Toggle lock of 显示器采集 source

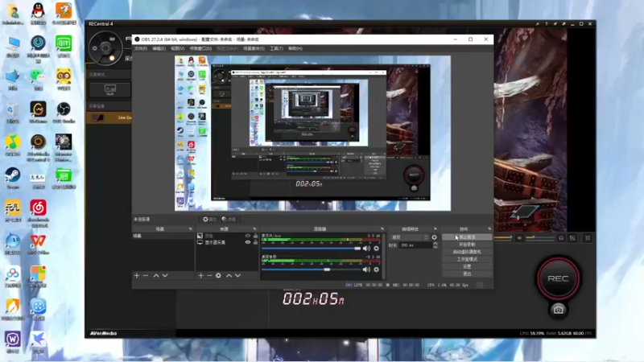coord(255,242)
